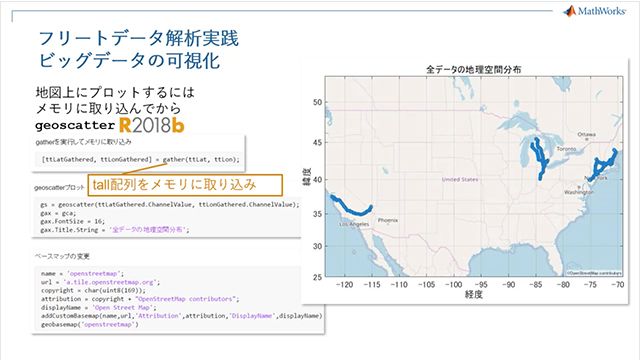Image resolution: width=640 pixels, height=360 pixels.
Task: Click the longitude tick label -70
Action: point(618,284)
